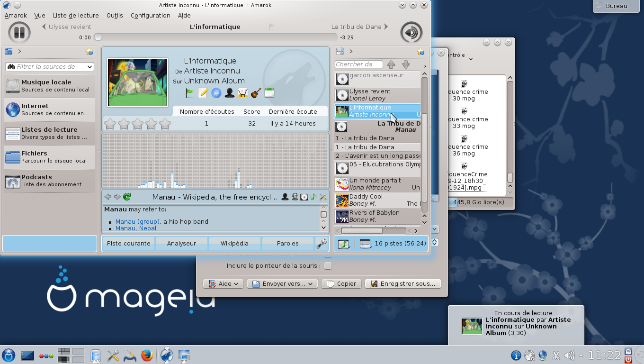644x364 pixels.
Task: Click the playlist icon in the playlist breadcrumb
Action: click(x=340, y=51)
